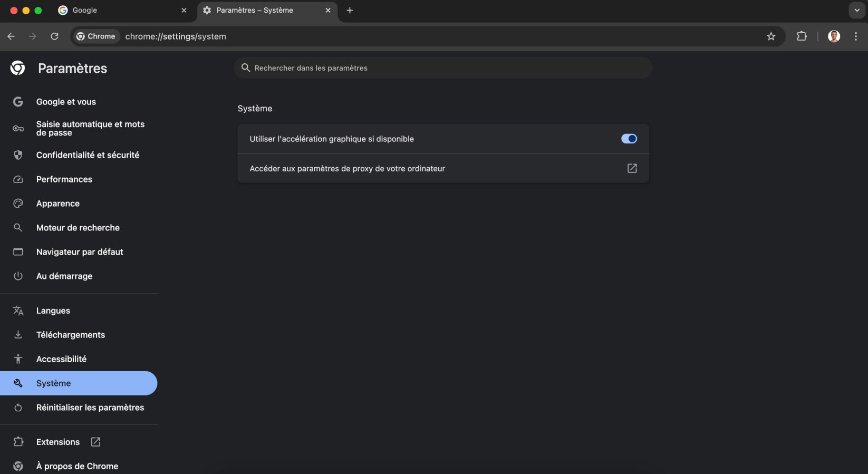This screenshot has height=474, width=868.
Task: Toggle graphics acceleration switch
Action: coord(629,139)
